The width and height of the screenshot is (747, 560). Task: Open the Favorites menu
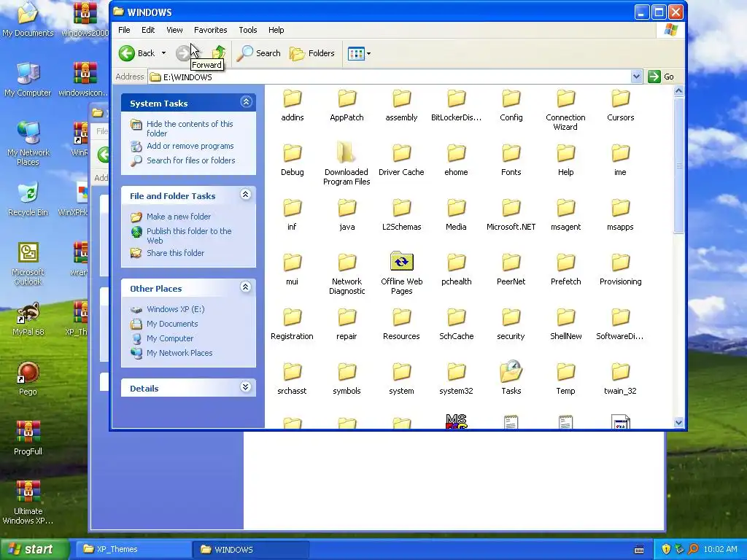point(210,30)
